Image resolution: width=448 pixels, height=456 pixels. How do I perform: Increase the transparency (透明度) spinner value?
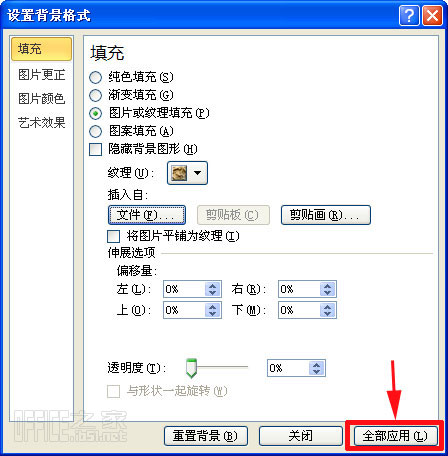(x=316, y=365)
